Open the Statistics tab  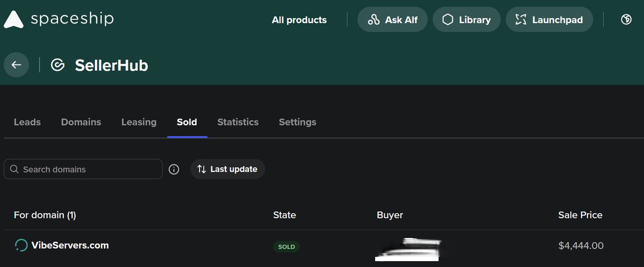coord(238,122)
